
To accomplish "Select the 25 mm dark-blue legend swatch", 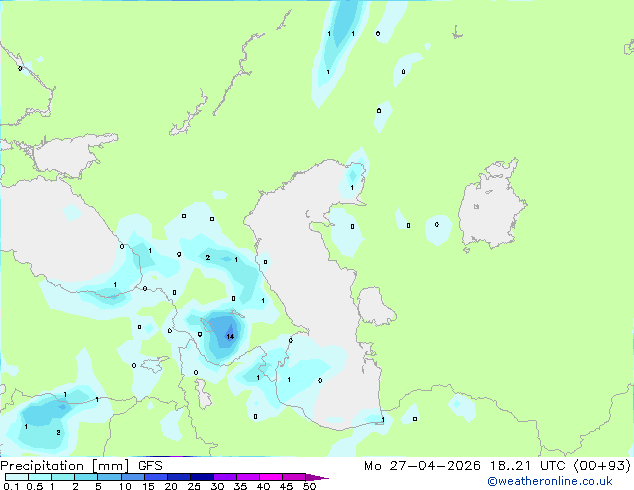I will [x=202, y=477].
